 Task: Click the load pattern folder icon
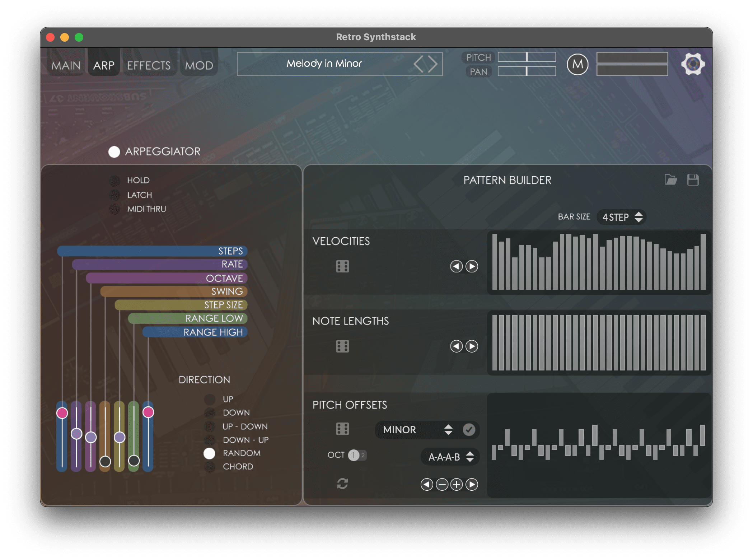tap(670, 179)
